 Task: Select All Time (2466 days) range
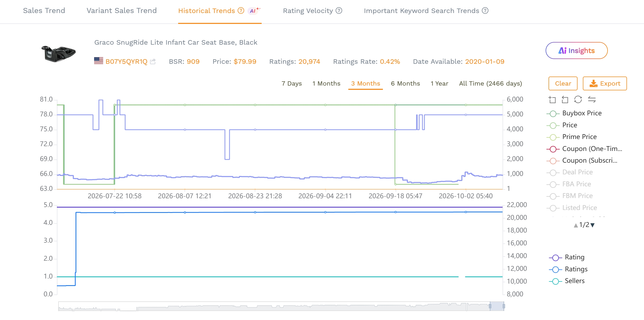(491, 83)
